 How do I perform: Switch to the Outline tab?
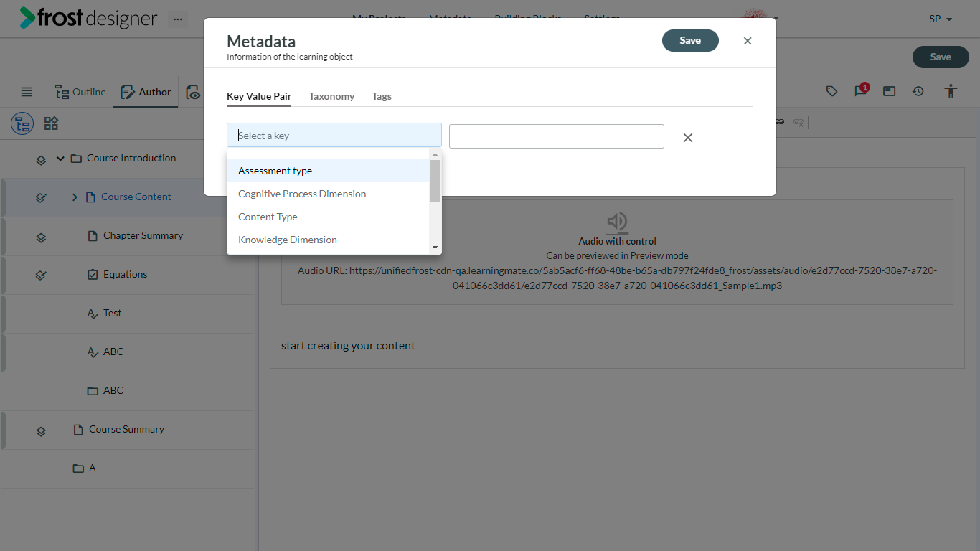point(80,92)
